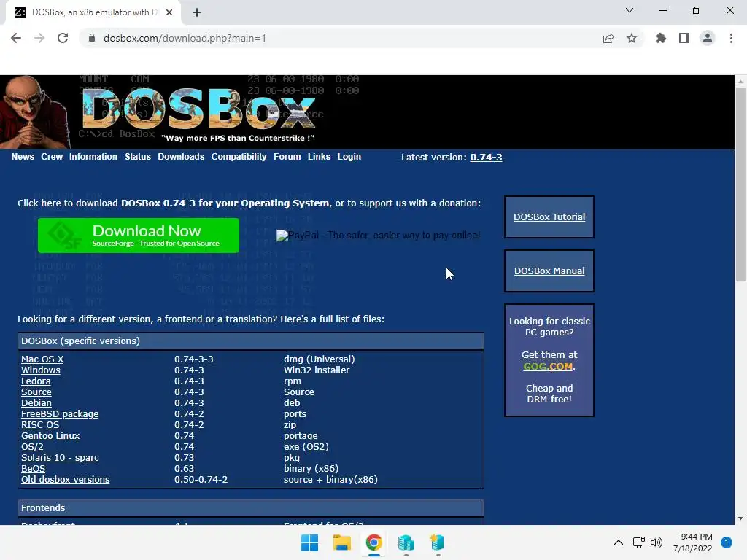Image resolution: width=747 pixels, height=560 pixels.
Task: Bookmark this page with the star
Action: pos(632,38)
